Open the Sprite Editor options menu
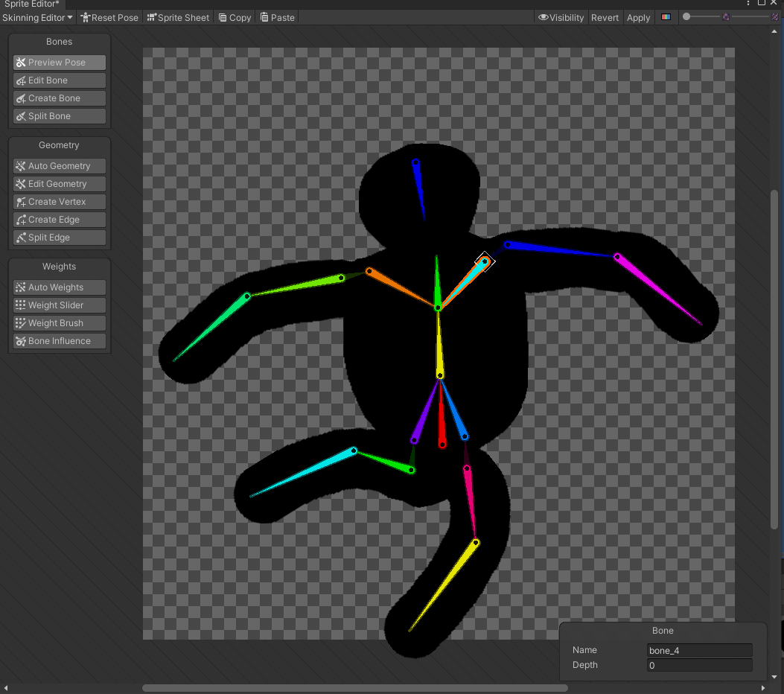The image size is (784, 694). pyautogui.click(x=748, y=3)
